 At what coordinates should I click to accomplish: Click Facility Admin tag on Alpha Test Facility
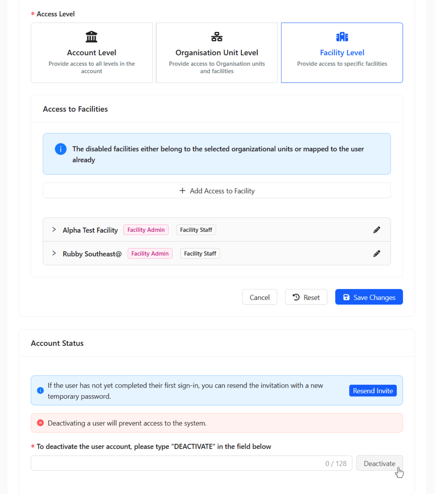(x=146, y=230)
